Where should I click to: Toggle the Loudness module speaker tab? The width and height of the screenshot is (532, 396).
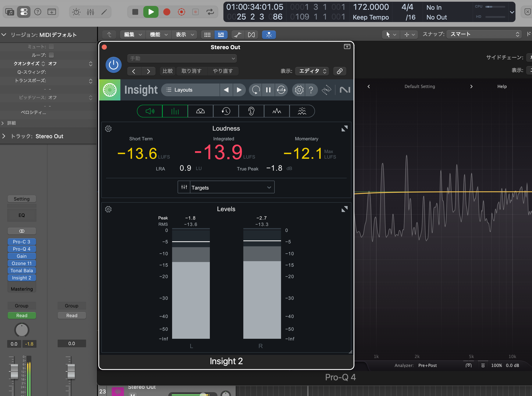pos(150,111)
